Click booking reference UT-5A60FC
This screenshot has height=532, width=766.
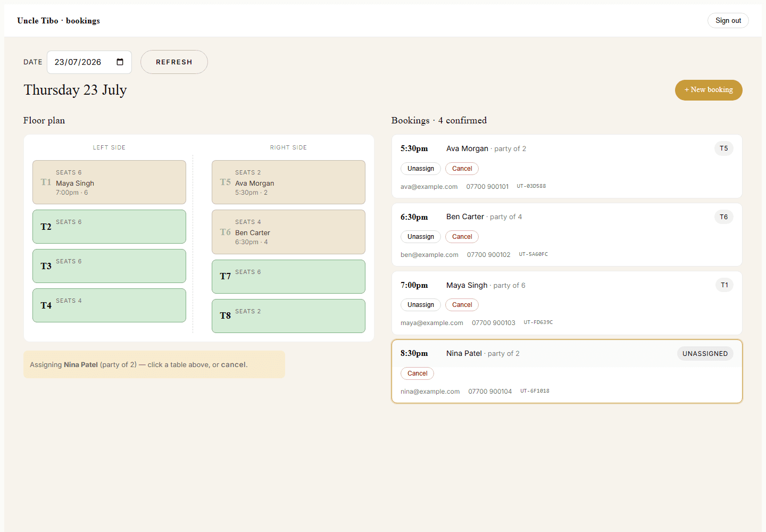click(534, 254)
